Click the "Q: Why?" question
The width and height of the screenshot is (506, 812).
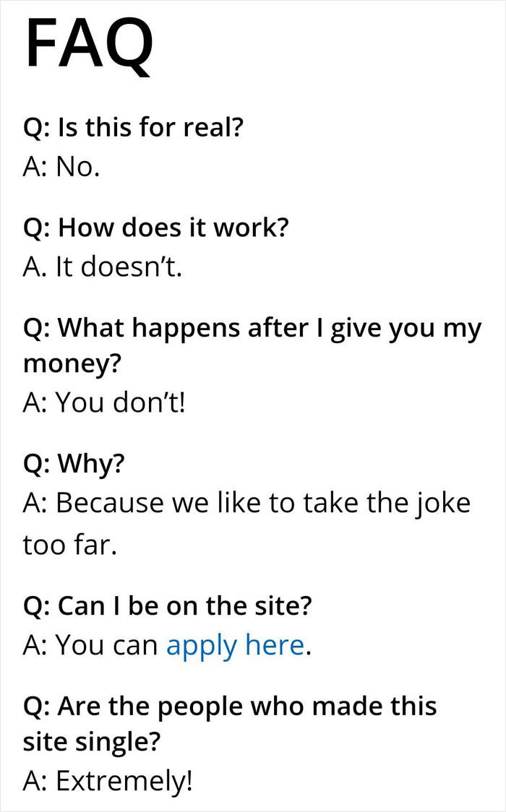[x=73, y=462]
